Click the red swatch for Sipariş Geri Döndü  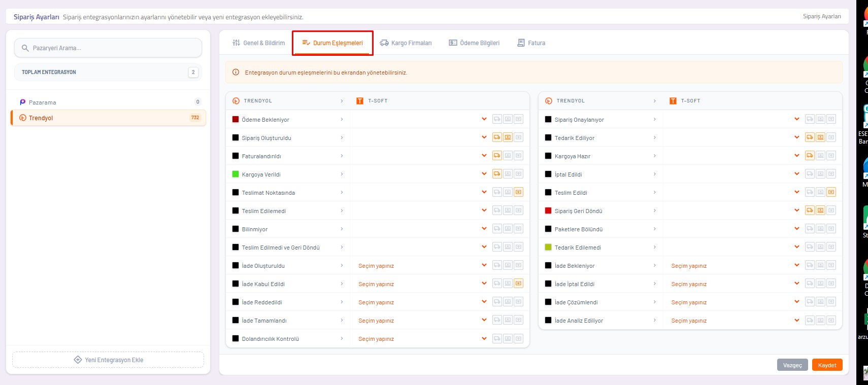coord(548,211)
